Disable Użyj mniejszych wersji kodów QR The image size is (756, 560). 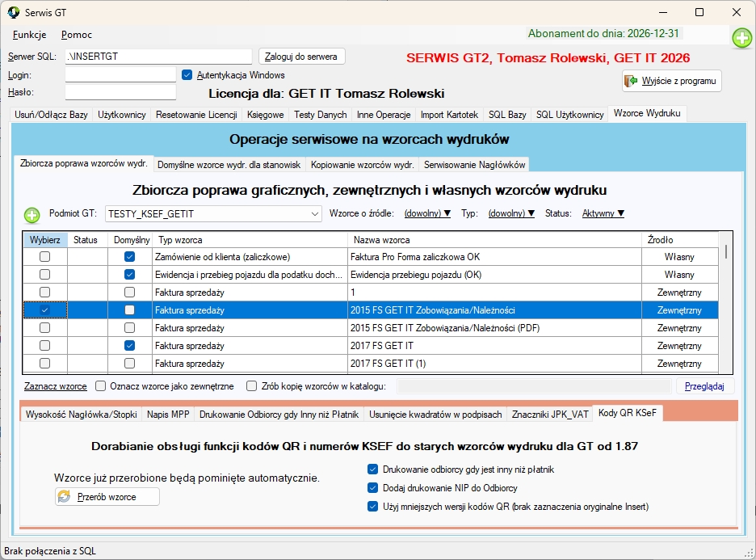pyautogui.click(x=372, y=507)
